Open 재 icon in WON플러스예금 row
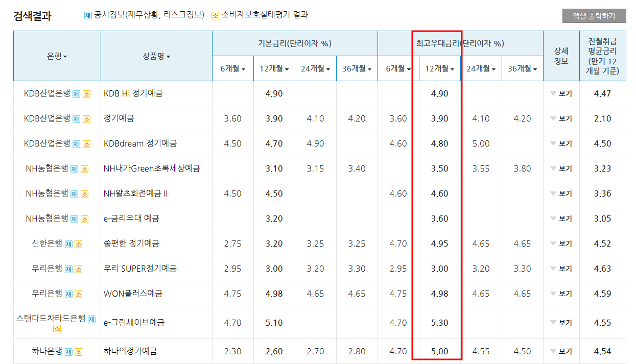The width and height of the screenshot is (636, 364). 68,294
